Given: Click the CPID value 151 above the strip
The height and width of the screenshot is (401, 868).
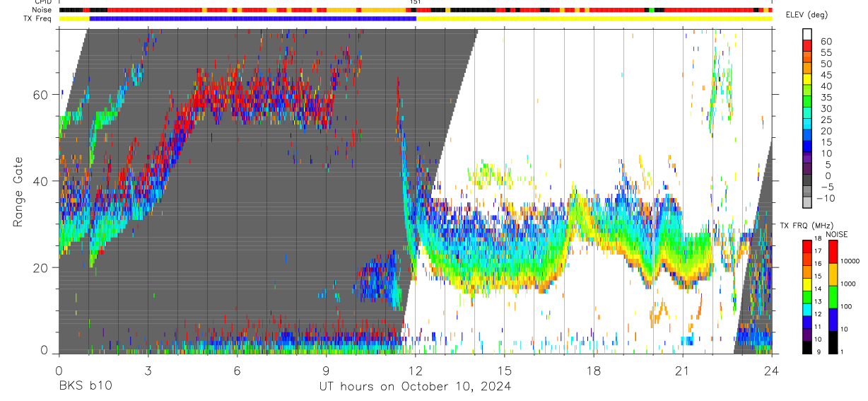Looking at the screenshot, I should (416, 2).
